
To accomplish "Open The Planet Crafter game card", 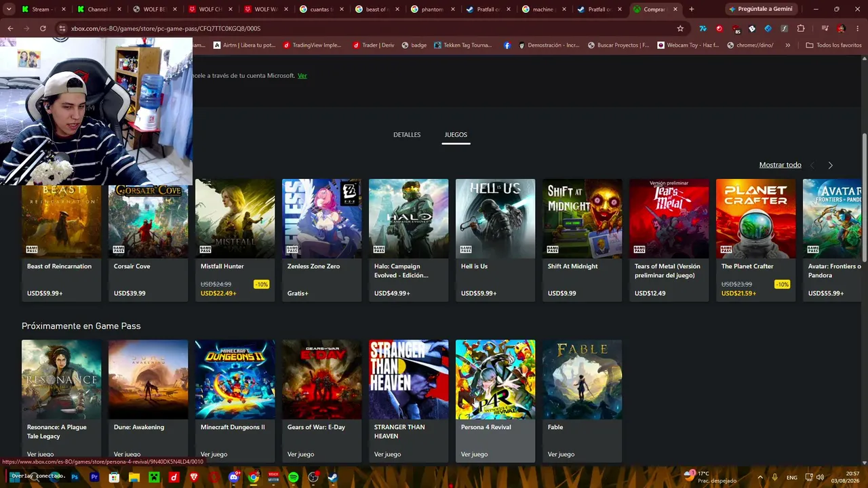I will (x=755, y=240).
